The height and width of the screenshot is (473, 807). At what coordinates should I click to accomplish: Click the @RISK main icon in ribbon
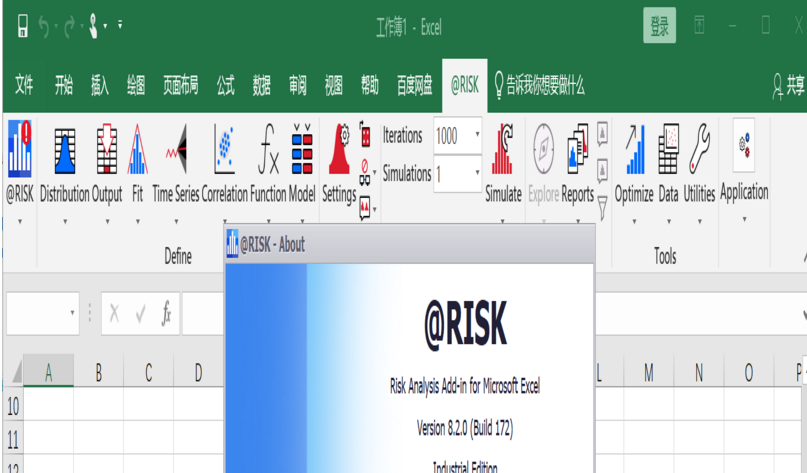20,149
